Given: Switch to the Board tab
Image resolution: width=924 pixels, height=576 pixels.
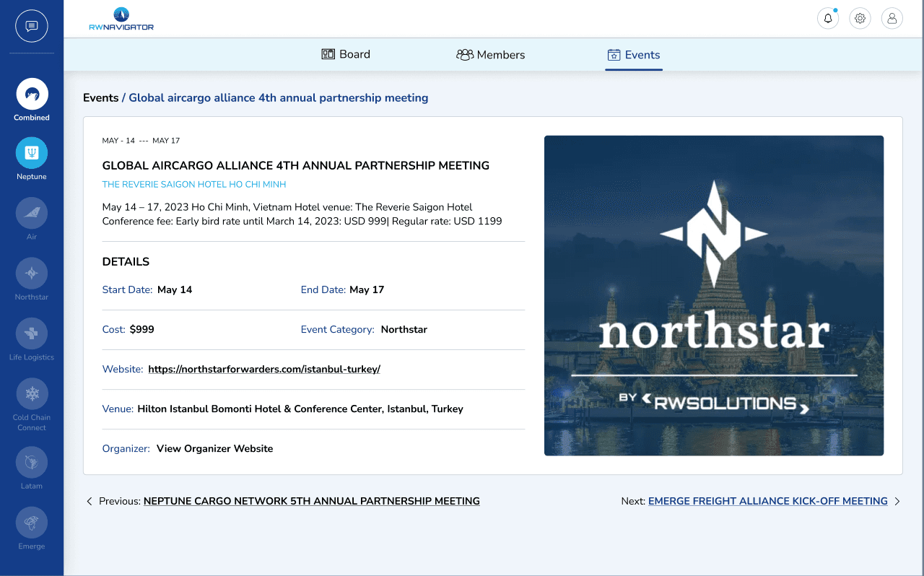Looking at the screenshot, I should [x=346, y=54].
